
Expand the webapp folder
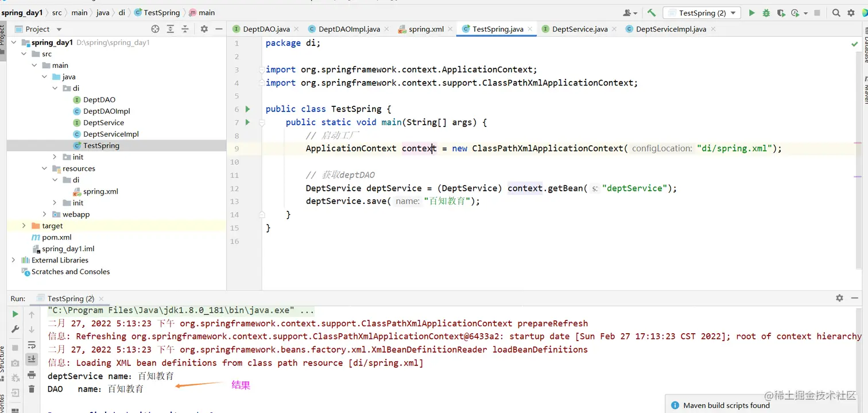45,214
